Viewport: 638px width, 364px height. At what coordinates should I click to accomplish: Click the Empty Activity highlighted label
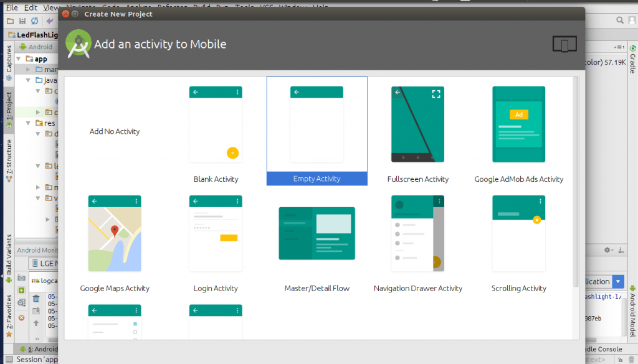click(317, 179)
